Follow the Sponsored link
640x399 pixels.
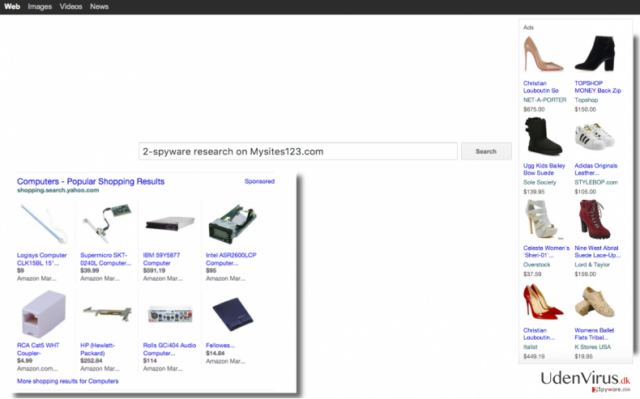260,181
